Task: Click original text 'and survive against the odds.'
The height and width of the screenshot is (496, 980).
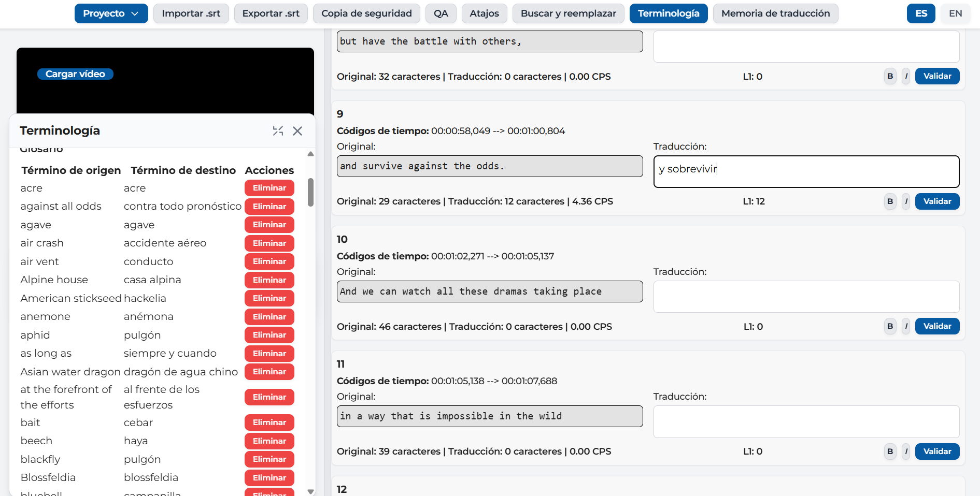Action: [490, 166]
